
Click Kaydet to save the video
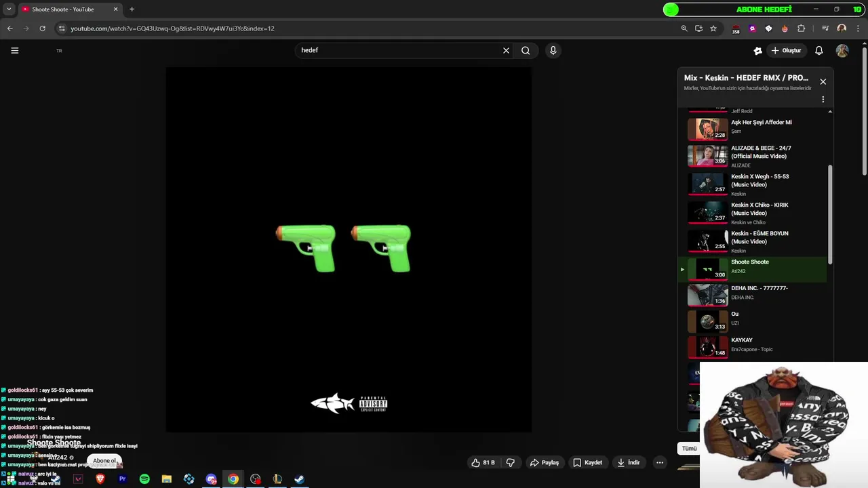pos(587,462)
